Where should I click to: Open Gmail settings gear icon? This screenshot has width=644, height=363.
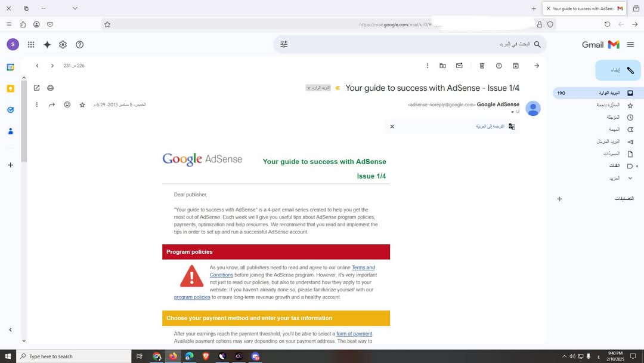[63, 44]
